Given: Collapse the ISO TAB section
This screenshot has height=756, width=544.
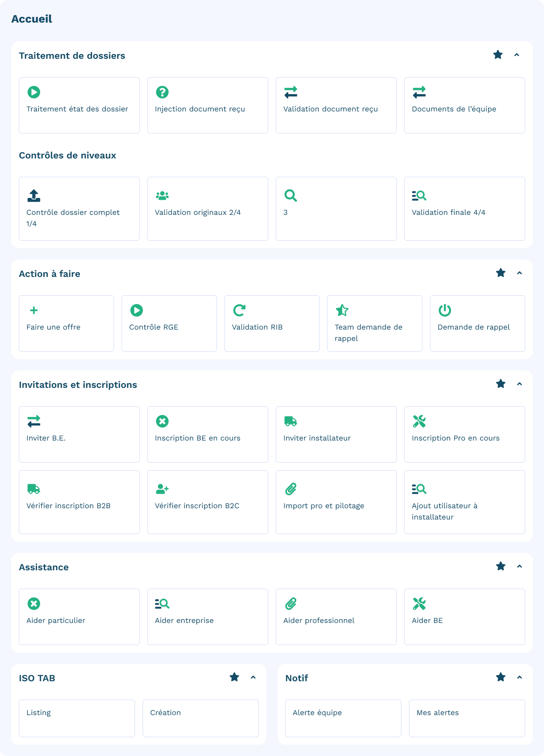Looking at the screenshot, I should coord(253,677).
